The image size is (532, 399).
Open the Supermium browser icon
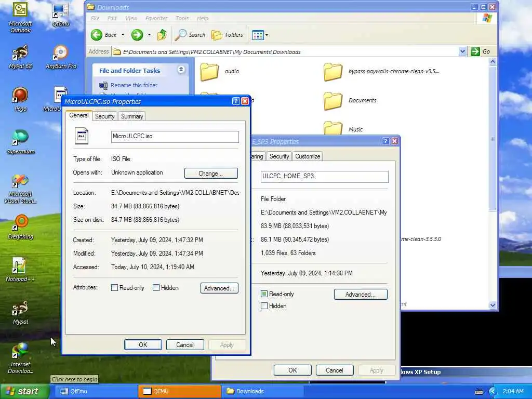[x=20, y=142]
